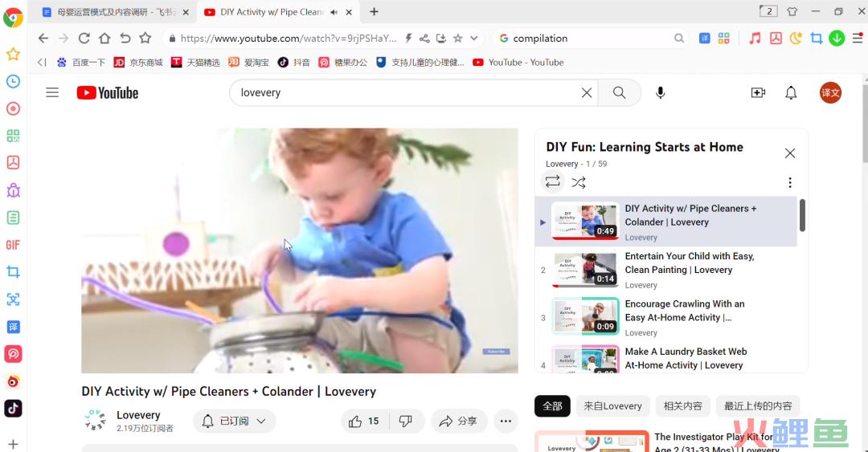This screenshot has width=868, height=452.
Task: Open the account avatar menu
Action: (830, 93)
